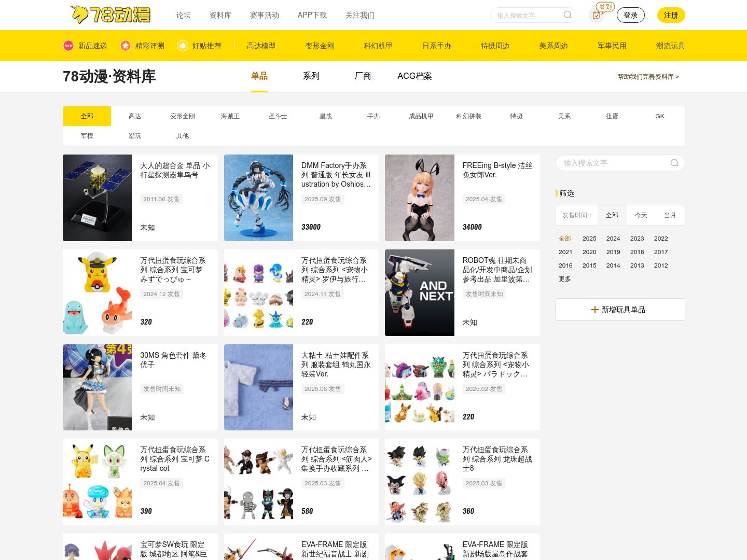
Task: Open DMM Factory手办系列 title
Action: point(336,175)
